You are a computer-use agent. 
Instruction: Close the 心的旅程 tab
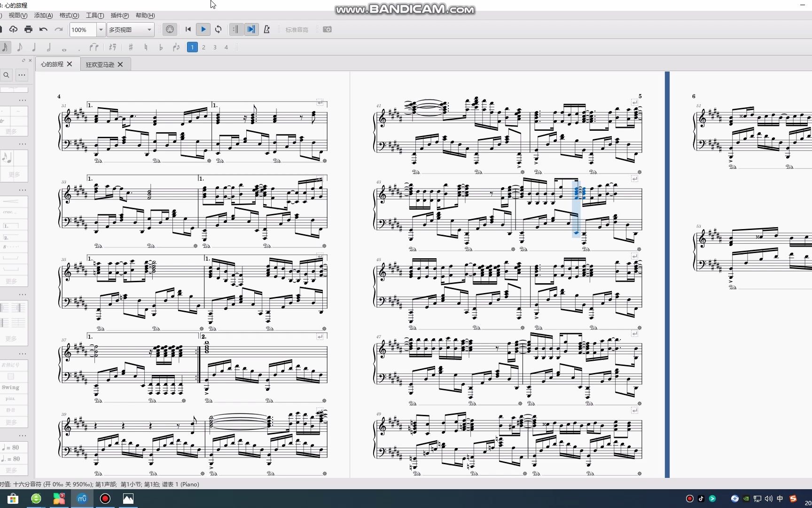(x=70, y=64)
